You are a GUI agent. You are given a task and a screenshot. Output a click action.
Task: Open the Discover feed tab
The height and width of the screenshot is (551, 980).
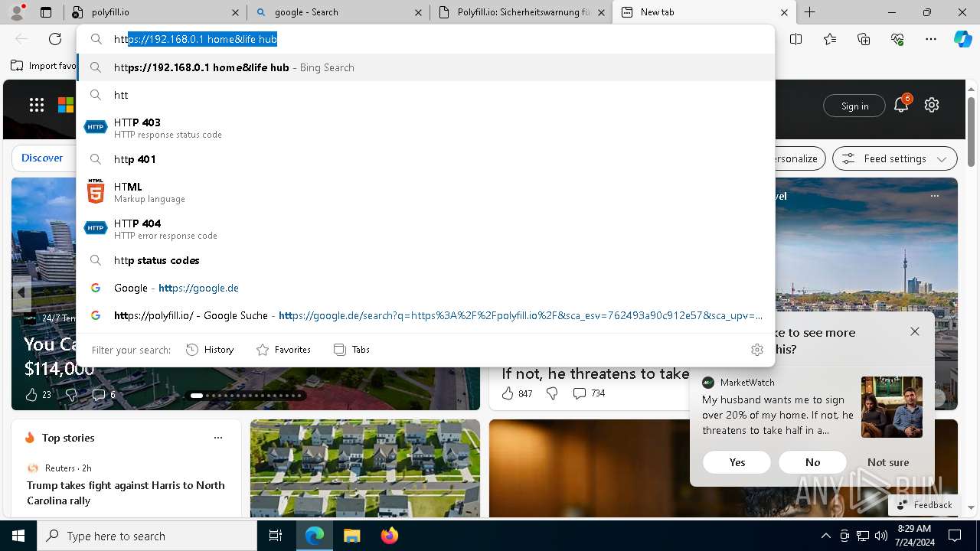(42, 158)
